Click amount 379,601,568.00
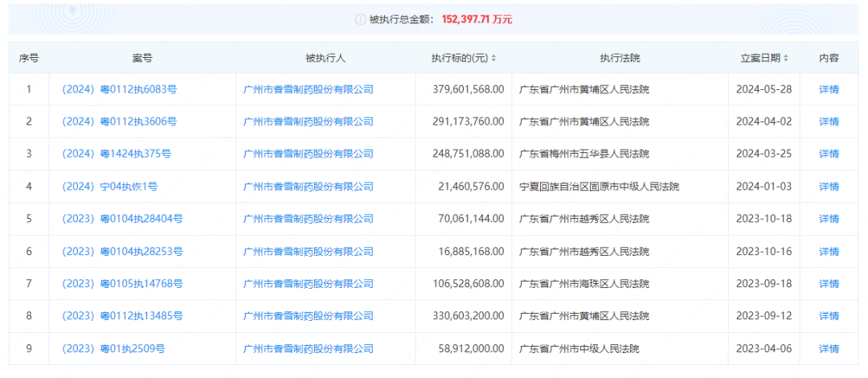Viewport: 868px width, 378px height. click(469, 88)
